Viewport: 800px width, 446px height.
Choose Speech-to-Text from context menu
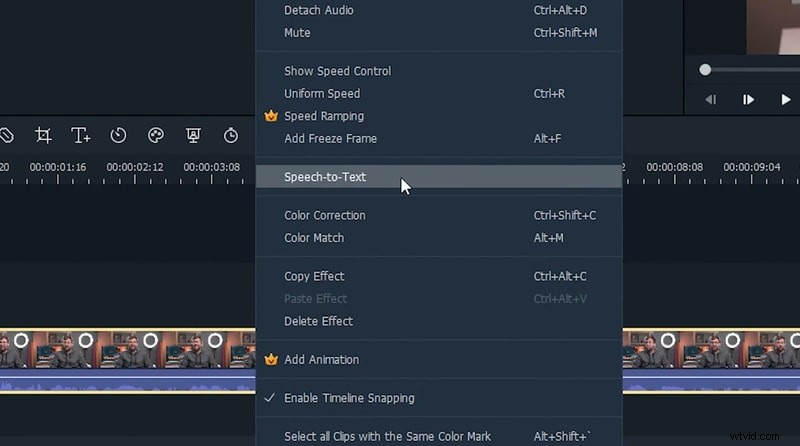pyautogui.click(x=325, y=177)
